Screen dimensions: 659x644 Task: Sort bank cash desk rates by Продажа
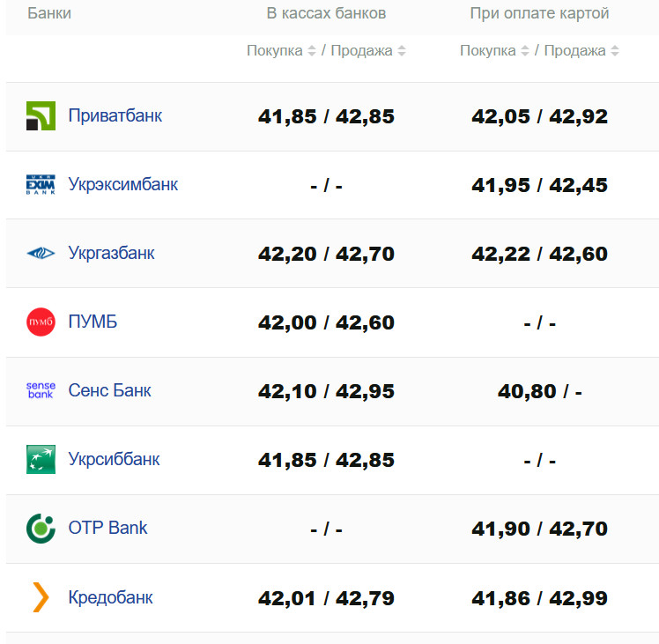363,51
